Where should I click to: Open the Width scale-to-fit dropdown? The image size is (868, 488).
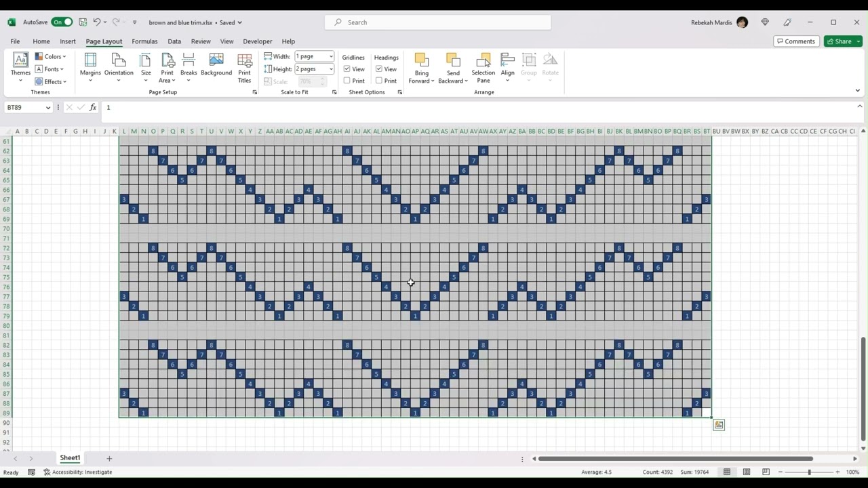click(x=331, y=57)
